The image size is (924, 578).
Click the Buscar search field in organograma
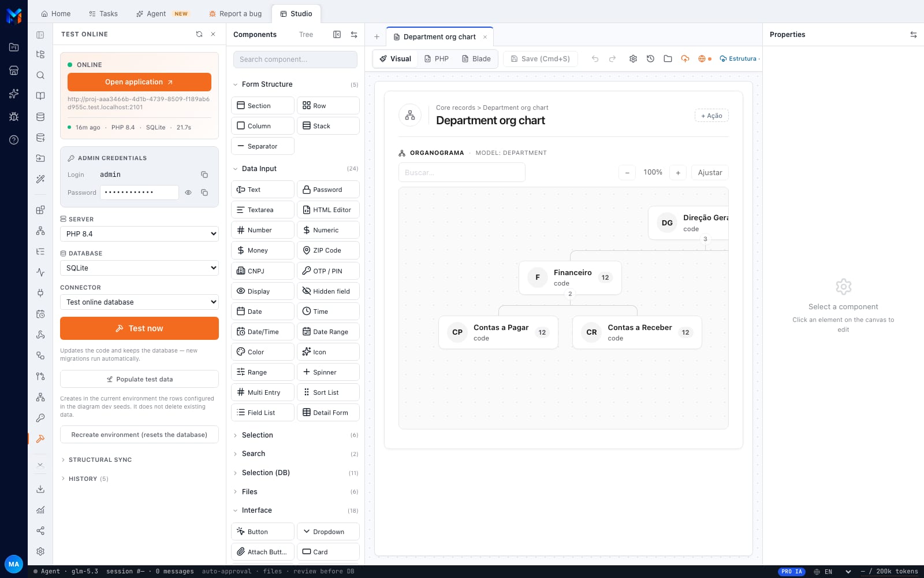pyautogui.click(x=462, y=172)
